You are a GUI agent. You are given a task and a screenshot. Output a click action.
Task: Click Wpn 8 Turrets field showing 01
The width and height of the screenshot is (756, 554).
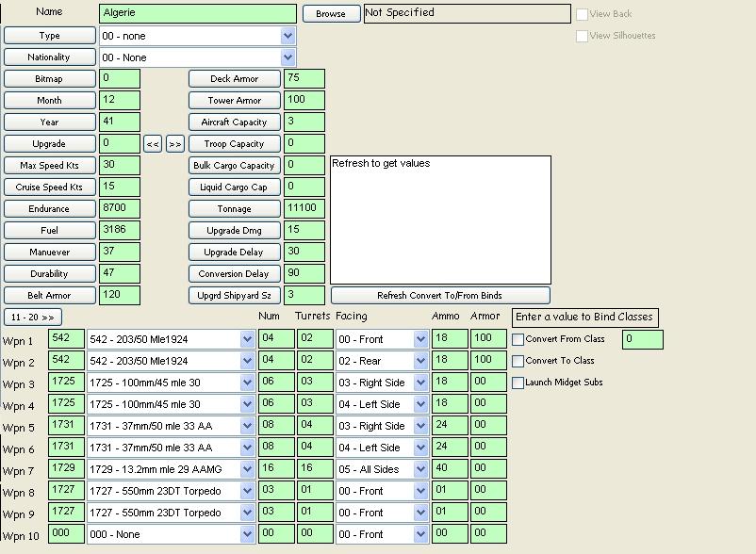pyautogui.click(x=315, y=491)
